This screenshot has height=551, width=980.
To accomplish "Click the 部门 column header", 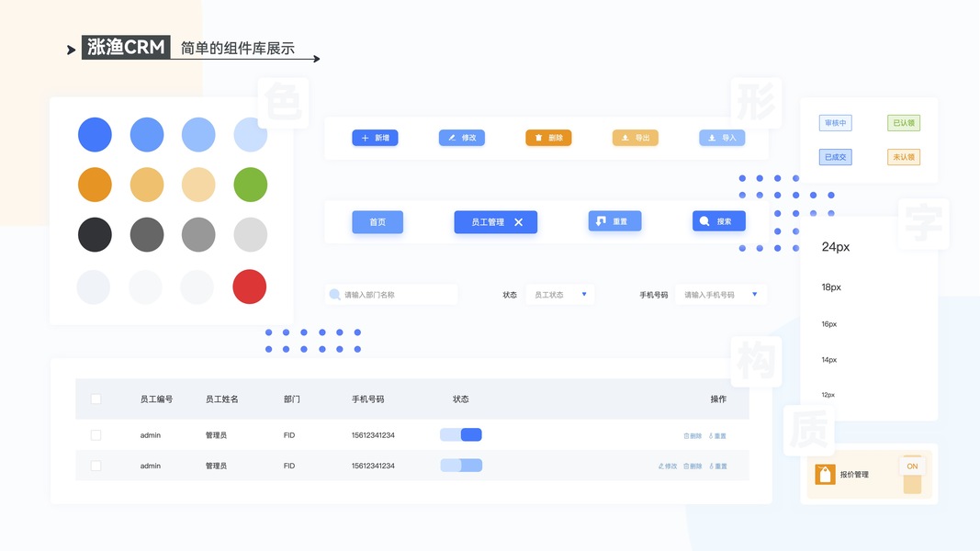I will (292, 399).
